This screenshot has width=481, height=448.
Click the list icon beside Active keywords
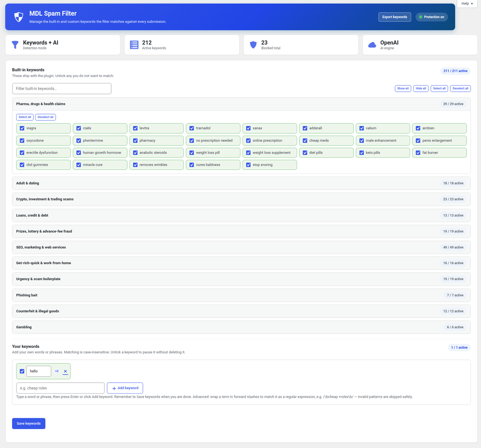(x=134, y=45)
